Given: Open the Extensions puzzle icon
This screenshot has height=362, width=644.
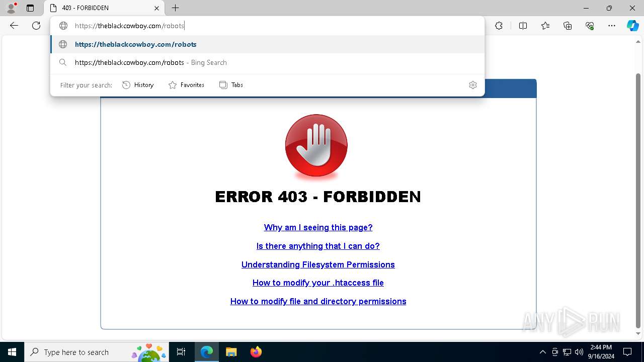Looking at the screenshot, I should point(499,26).
